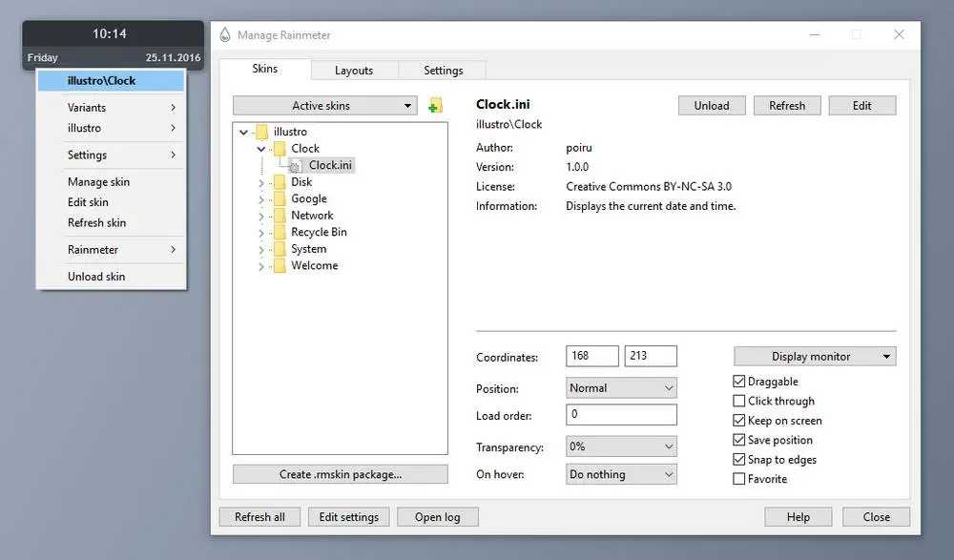Viewport: 954px width, 560px height.
Task: Click the X coordinate field showing 168
Action: pos(592,356)
